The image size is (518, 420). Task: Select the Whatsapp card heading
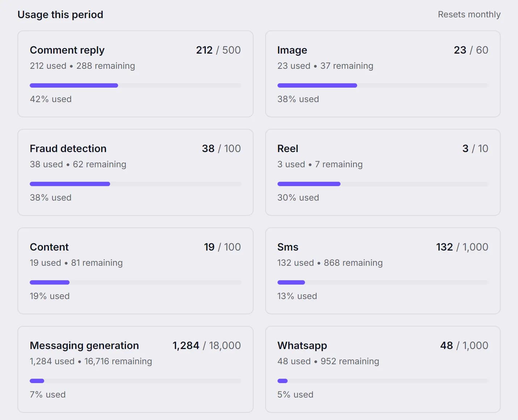(x=302, y=346)
